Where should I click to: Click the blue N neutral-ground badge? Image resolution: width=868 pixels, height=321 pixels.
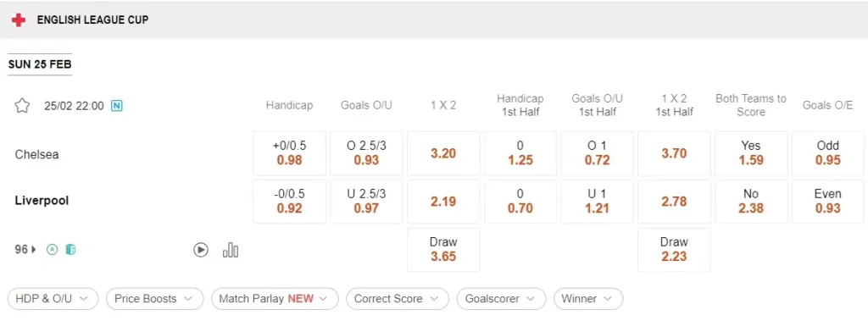pyautogui.click(x=117, y=106)
